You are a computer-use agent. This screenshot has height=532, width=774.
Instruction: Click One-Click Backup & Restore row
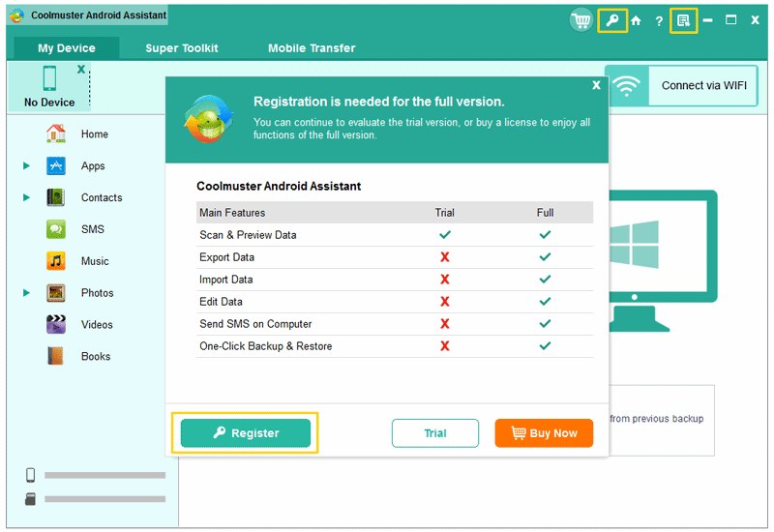395,346
